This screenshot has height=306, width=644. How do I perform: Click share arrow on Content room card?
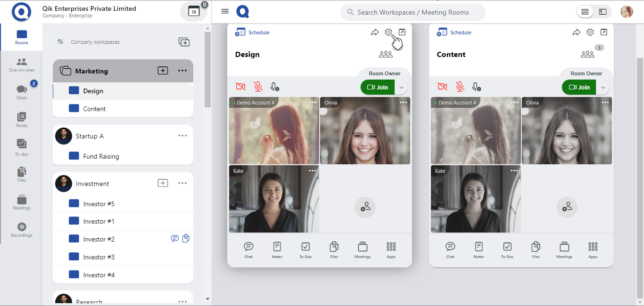(576, 32)
